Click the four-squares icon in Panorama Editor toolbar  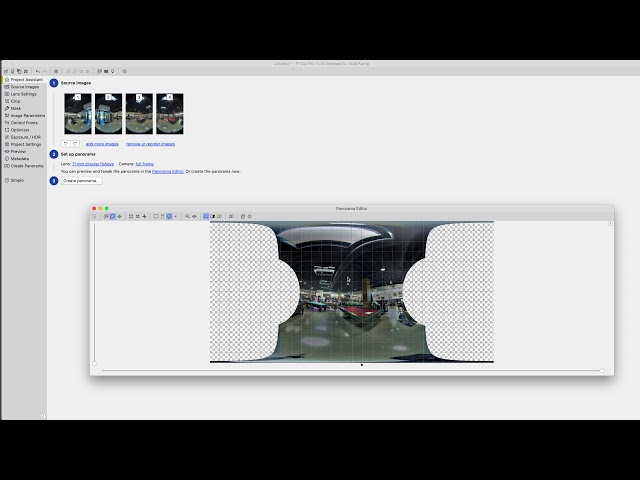point(138,216)
